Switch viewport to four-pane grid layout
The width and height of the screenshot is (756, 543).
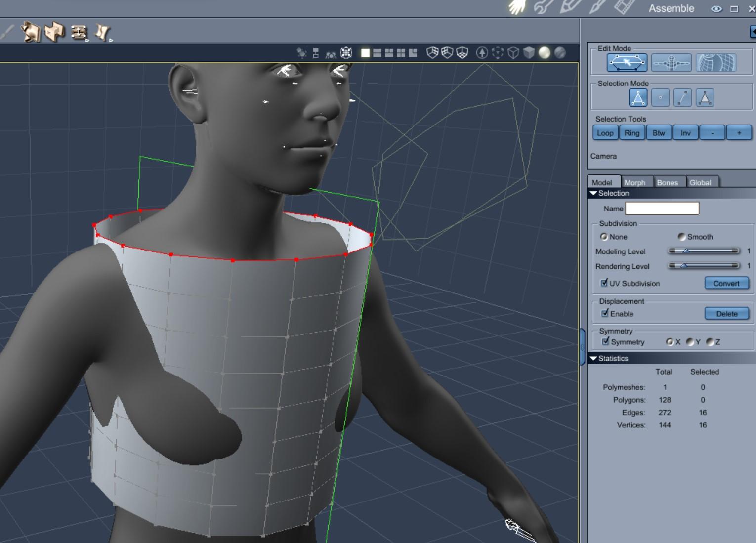(x=401, y=53)
